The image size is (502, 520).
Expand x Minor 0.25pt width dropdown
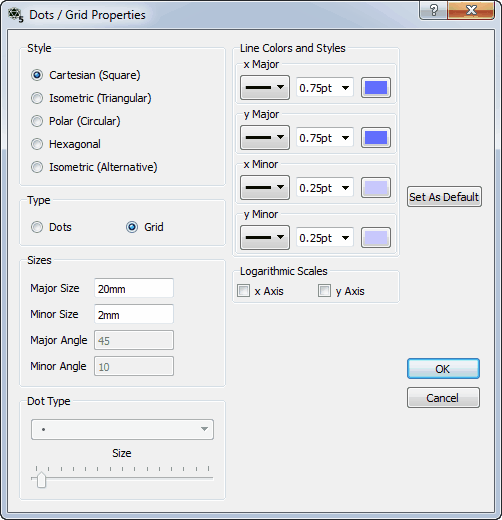pyautogui.click(x=325, y=188)
